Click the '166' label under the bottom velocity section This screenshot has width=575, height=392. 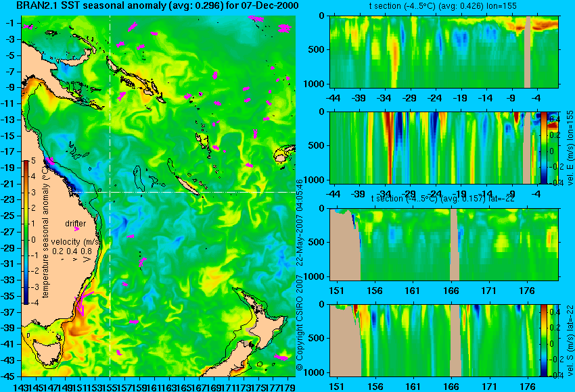(451, 387)
